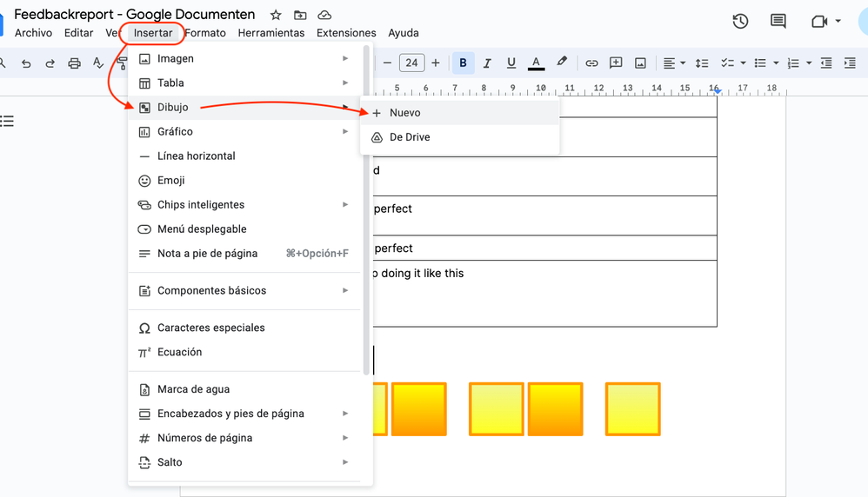Increase font size with plus button
The width and height of the screenshot is (868, 497).
point(436,63)
